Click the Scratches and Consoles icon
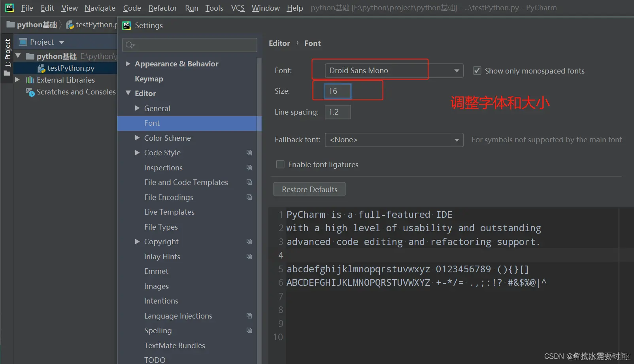This screenshot has height=364, width=634. pos(30,92)
